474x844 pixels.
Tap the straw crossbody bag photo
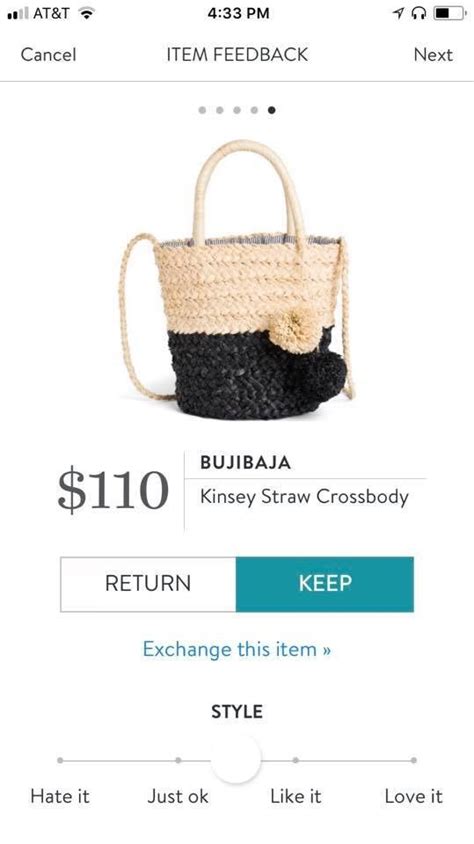pyautogui.click(x=237, y=279)
